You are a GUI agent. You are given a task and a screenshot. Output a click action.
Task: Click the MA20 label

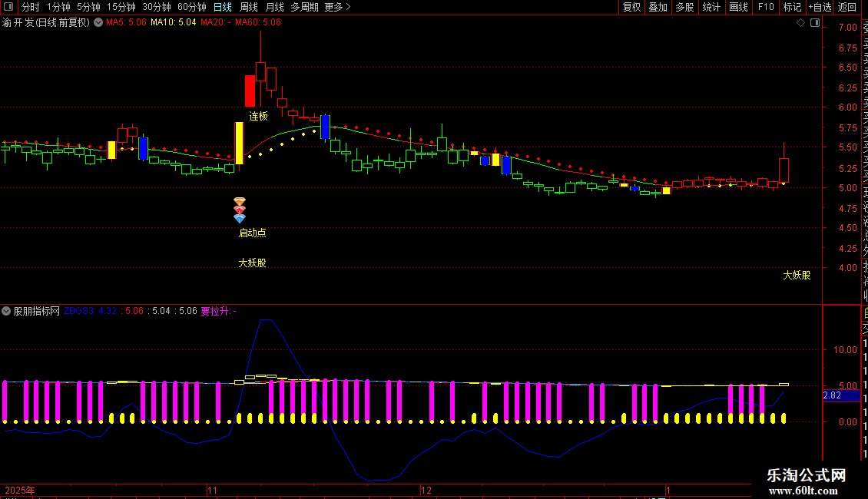click(215, 22)
